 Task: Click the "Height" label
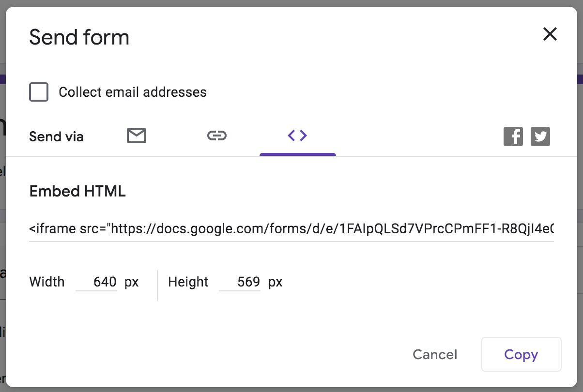(188, 282)
